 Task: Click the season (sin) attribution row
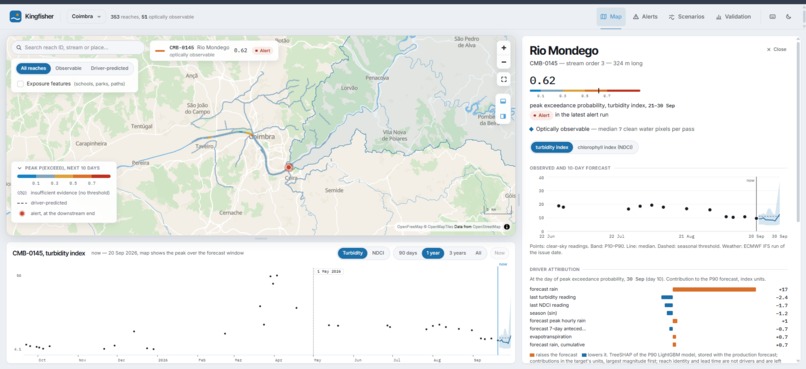659,313
